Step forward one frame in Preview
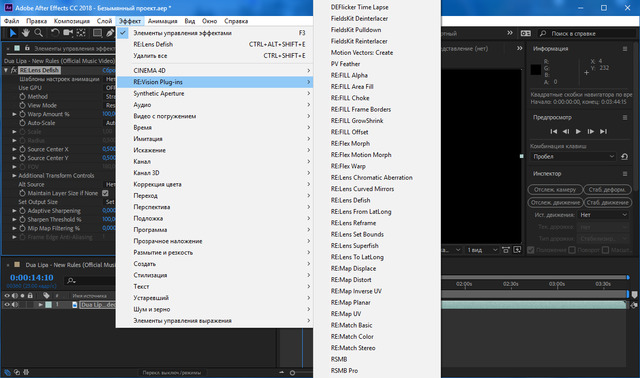 (x=591, y=131)
